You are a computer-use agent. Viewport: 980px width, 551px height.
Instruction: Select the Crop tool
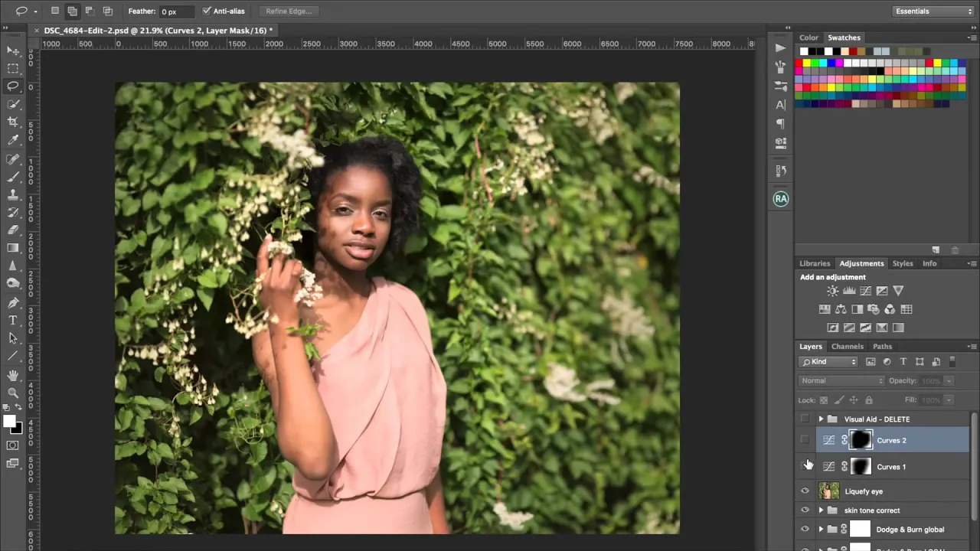point(13,122)
